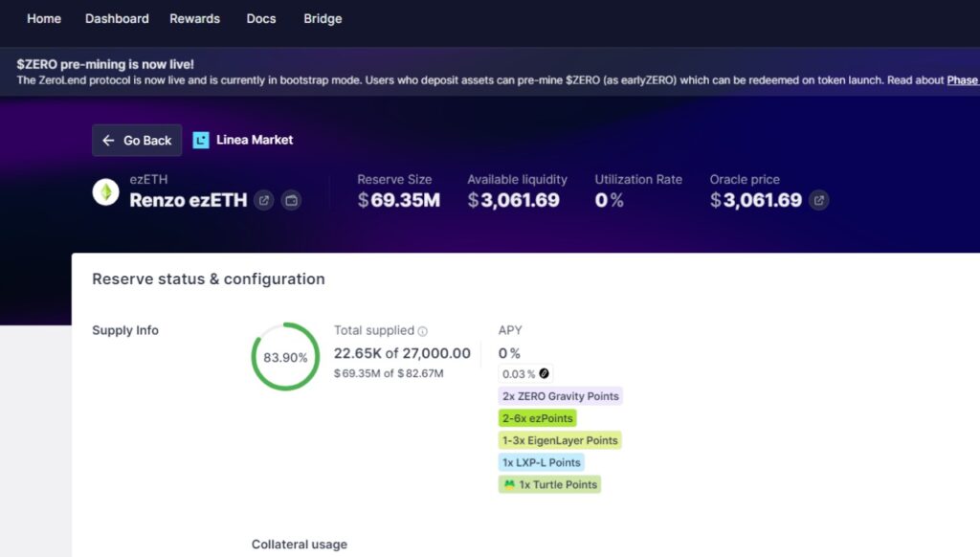The image size is (980, 557).
Task: Click the APY 0% value
Action: [509, 353]
